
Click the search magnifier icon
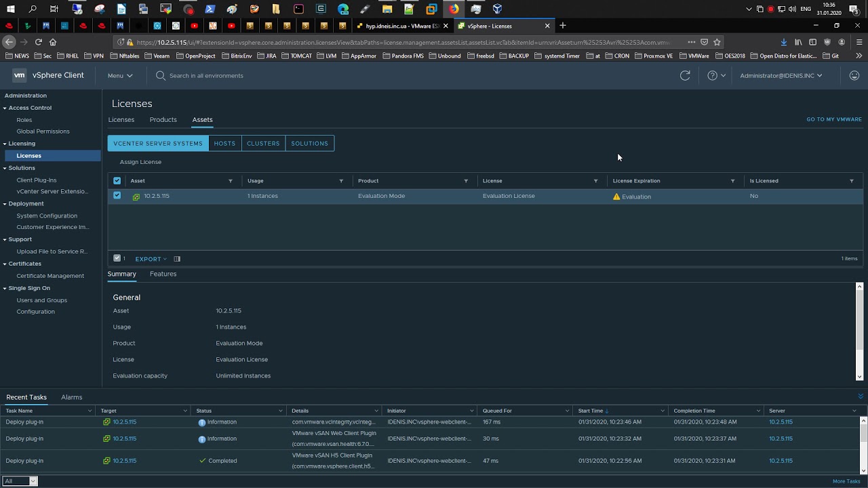[x=161, y=75]
